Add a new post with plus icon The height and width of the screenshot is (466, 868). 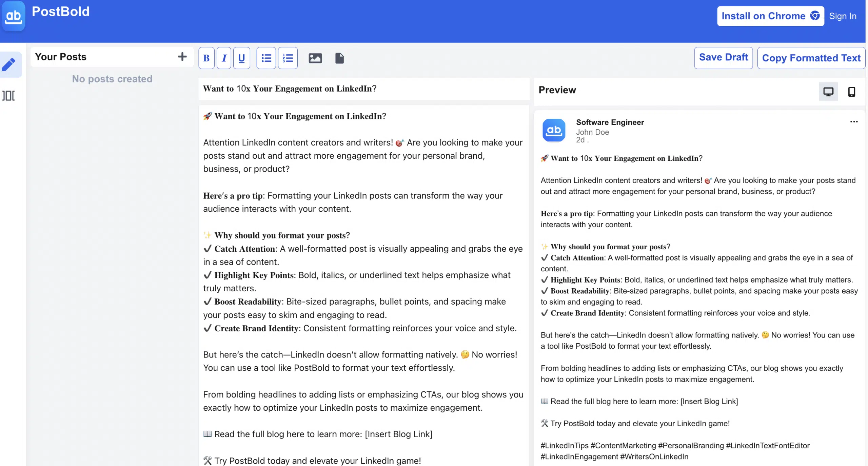(x=182, y=57)
